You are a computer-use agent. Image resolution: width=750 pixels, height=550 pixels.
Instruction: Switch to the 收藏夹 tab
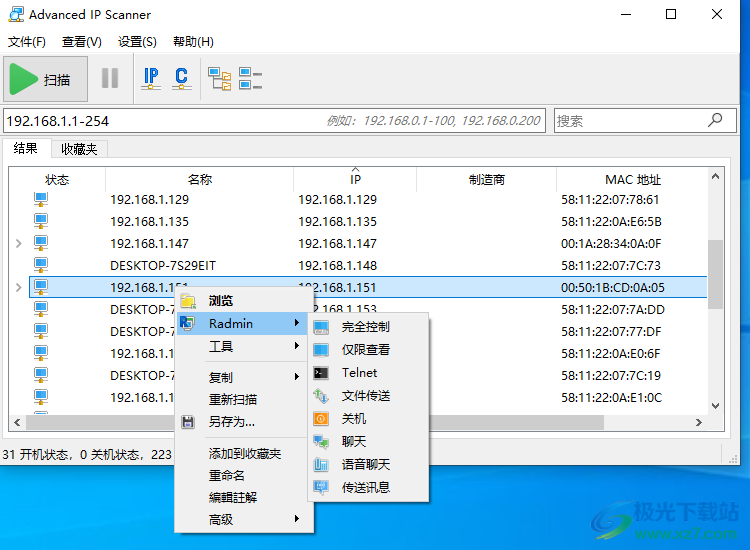79,149
